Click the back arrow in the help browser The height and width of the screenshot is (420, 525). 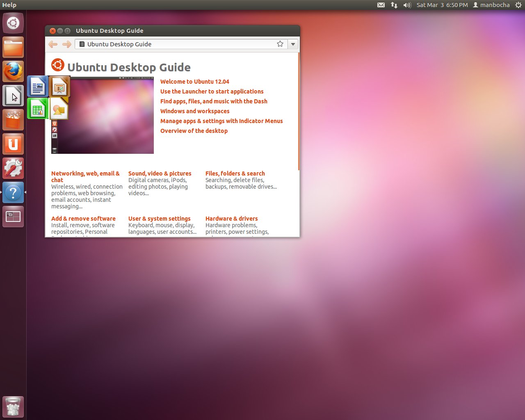point(52,44)
